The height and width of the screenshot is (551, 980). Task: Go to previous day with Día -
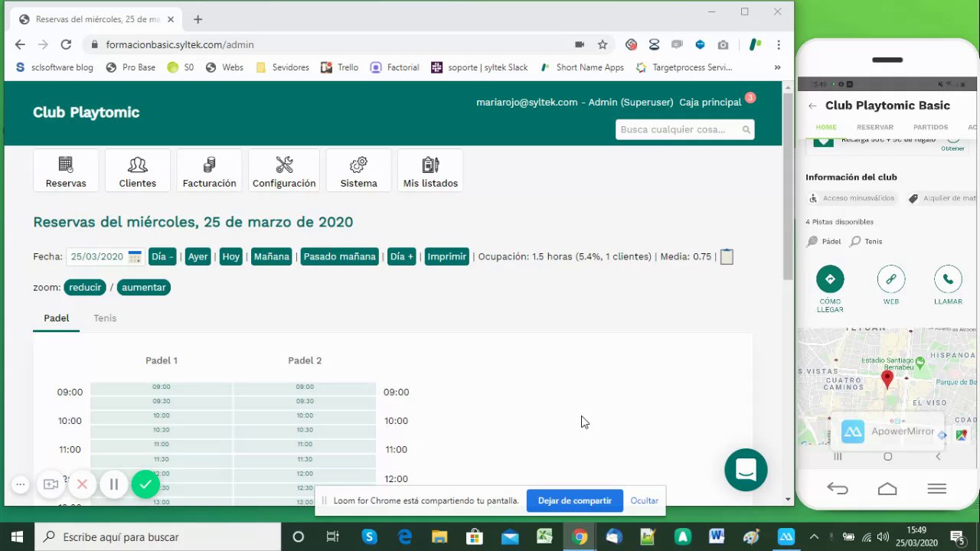point(162,257)
